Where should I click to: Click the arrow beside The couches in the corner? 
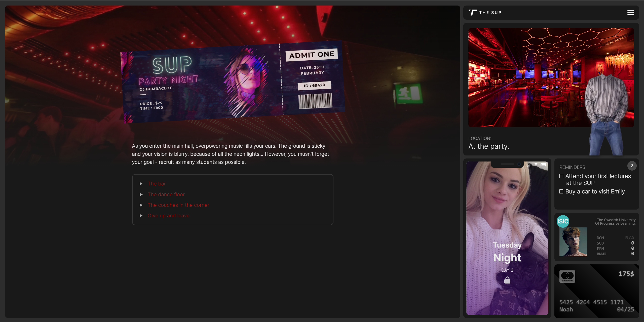pyautogui.click(x=141, y=205)
